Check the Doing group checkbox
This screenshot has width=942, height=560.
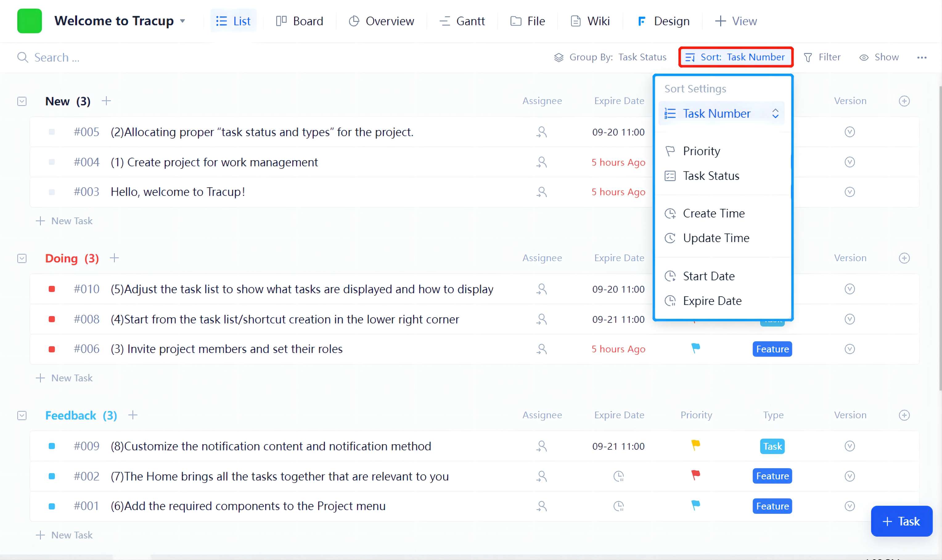tap(22, 258)
